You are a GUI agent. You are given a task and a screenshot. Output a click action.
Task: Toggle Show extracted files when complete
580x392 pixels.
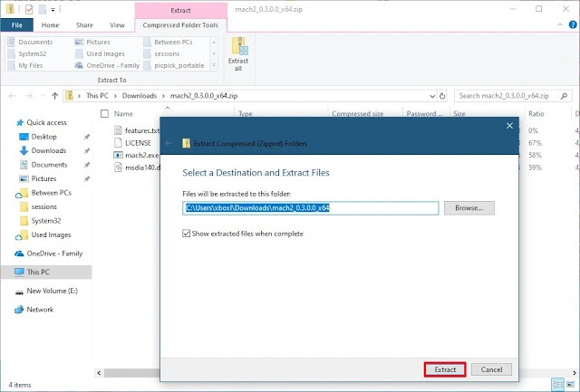point(188,234)
